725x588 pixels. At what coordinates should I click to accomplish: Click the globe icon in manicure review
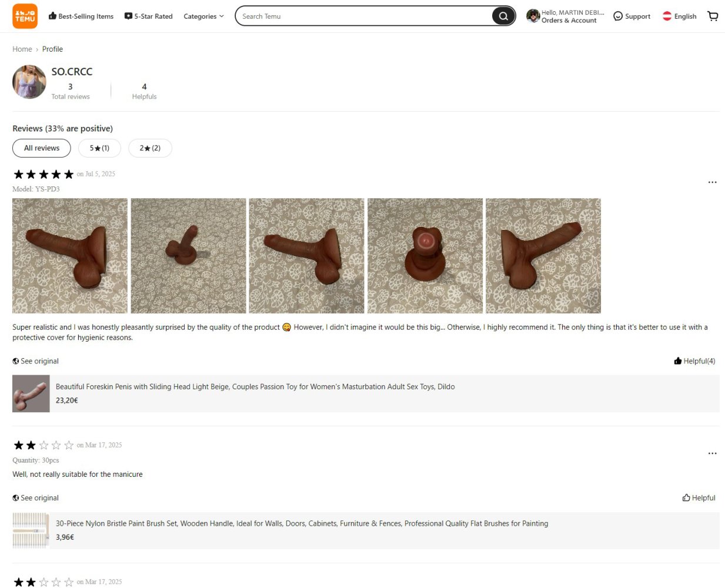[x=16, y=498]
